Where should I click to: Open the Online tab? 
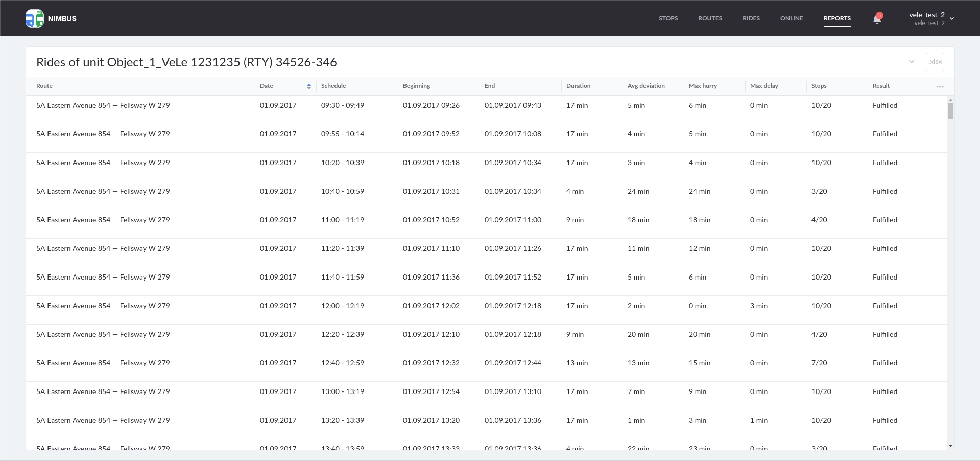[792, 18]
